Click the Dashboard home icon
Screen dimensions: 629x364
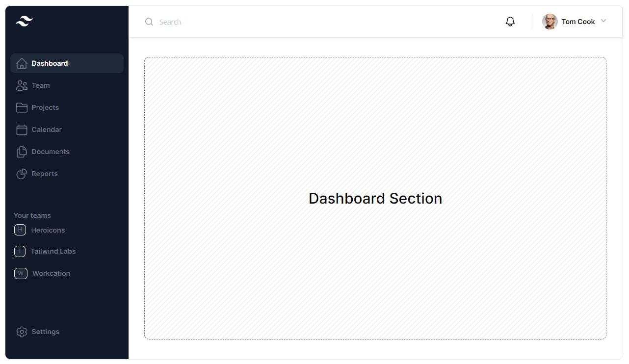(22, 63)
